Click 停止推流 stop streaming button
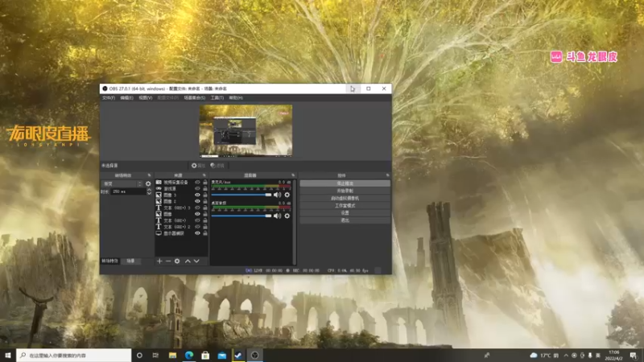 [x=345, y=183]
